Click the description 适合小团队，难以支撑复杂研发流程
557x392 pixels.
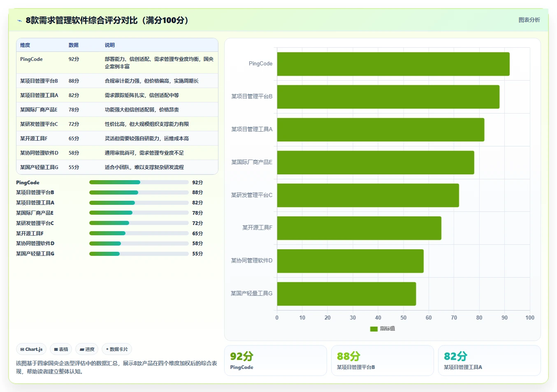144,167
